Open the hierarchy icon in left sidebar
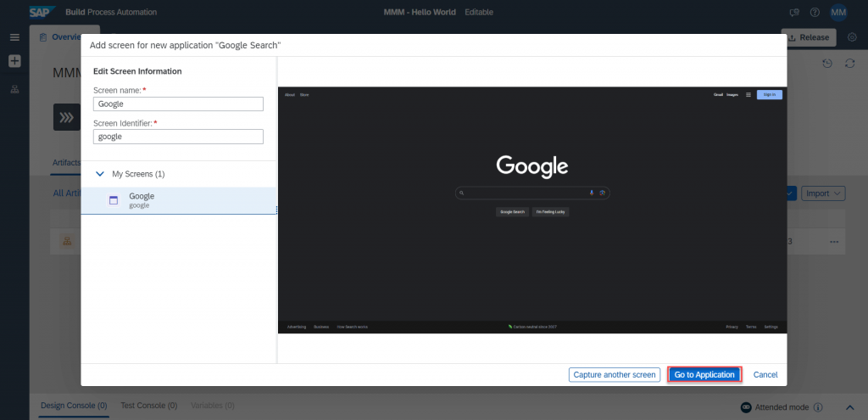Image resolution: width=868 pixels, height=420 pixels. [14, 89]
